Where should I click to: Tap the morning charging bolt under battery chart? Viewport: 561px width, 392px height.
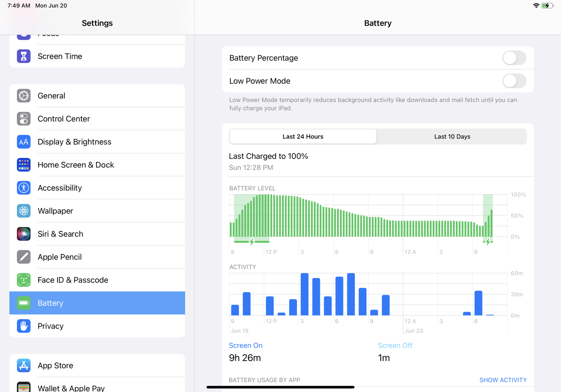[252, 242]
